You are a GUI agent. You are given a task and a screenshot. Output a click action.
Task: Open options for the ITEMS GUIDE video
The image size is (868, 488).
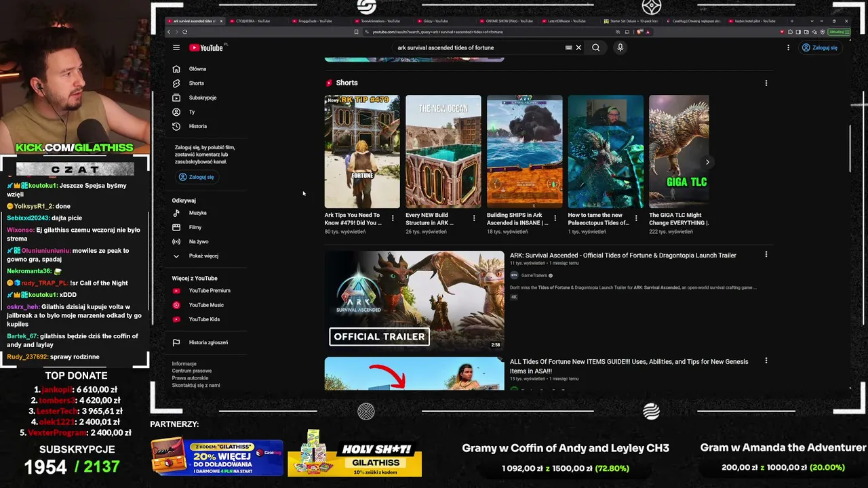pyautogui.click(x=766, y=361)
